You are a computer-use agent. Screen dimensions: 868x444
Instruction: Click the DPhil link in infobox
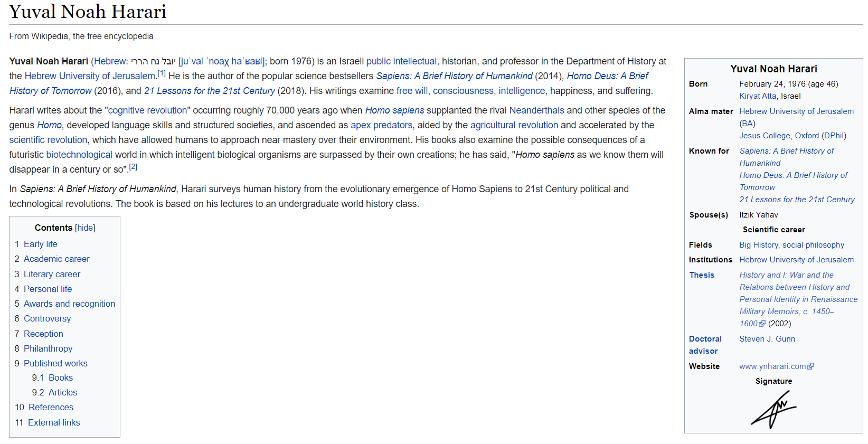tap(834, 136)
